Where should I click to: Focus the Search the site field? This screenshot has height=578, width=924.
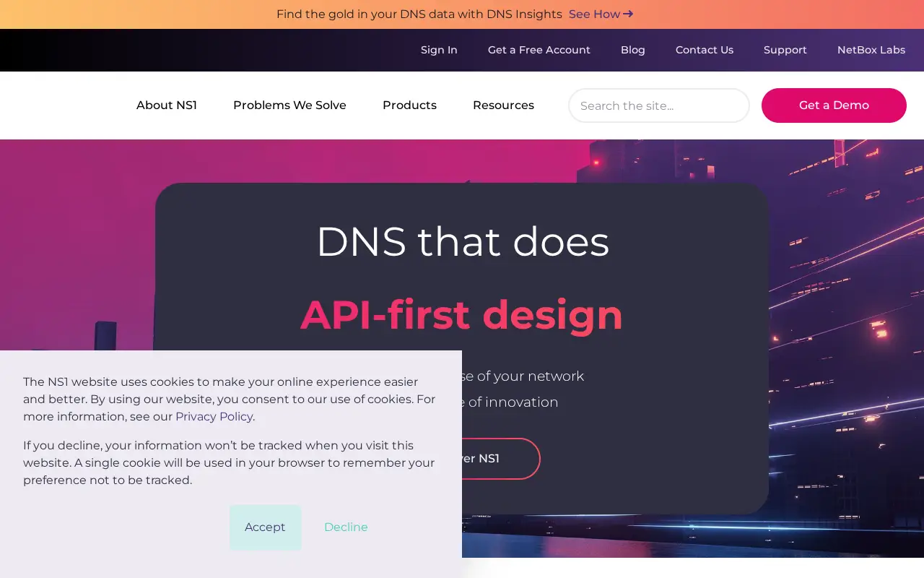tap(659, 105)
